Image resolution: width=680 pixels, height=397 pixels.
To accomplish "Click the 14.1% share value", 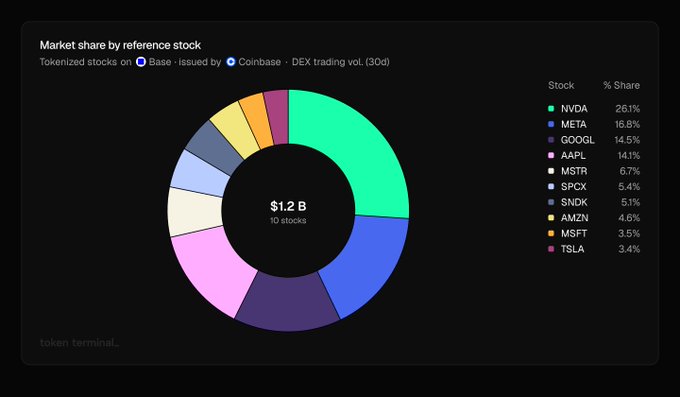I will tap(629, 155).
